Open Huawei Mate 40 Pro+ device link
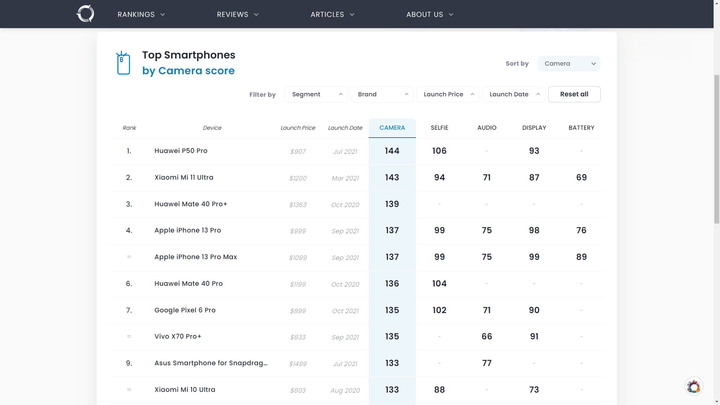This screenshot has width=720, height=405. (x=191, y=204)
